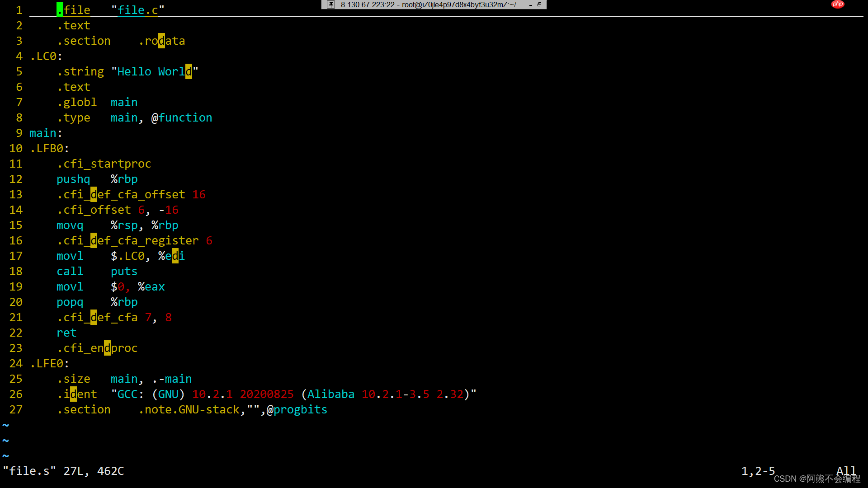Click the 1,2-5 cursor position indicator
Image resolution: width=868 pixels, height=488 pixels.
758,471
